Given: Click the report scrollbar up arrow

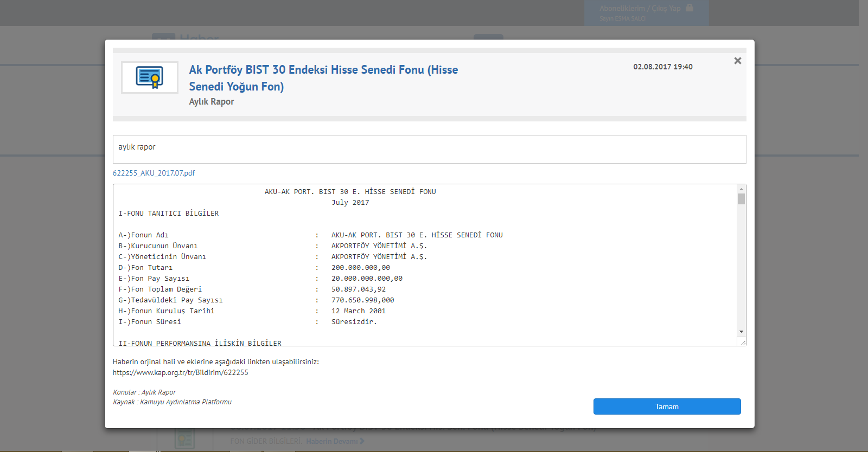Looking at the screenshot, I should [x=741, y=189].
